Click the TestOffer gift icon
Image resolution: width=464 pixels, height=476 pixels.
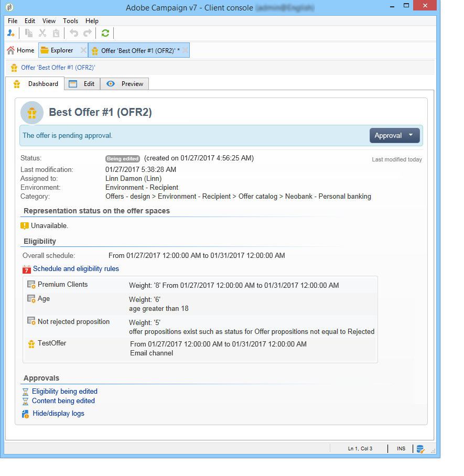[31, 344]
